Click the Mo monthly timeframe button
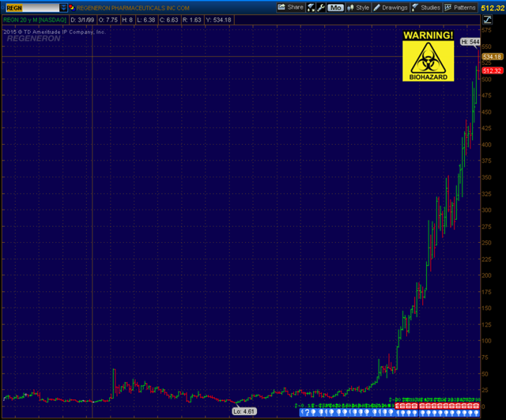The width and height of the screenshot is (506, 420). click(x=335, y=8)
